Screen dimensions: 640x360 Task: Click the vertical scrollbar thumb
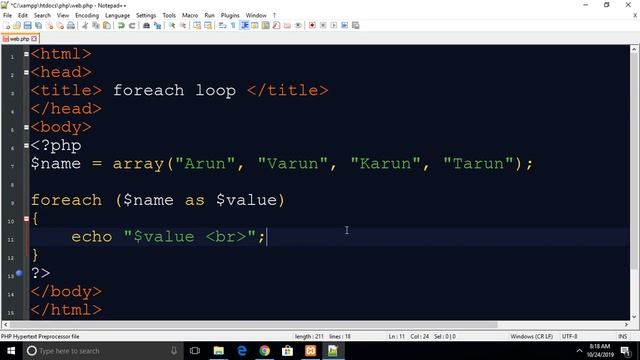[634, 161]
